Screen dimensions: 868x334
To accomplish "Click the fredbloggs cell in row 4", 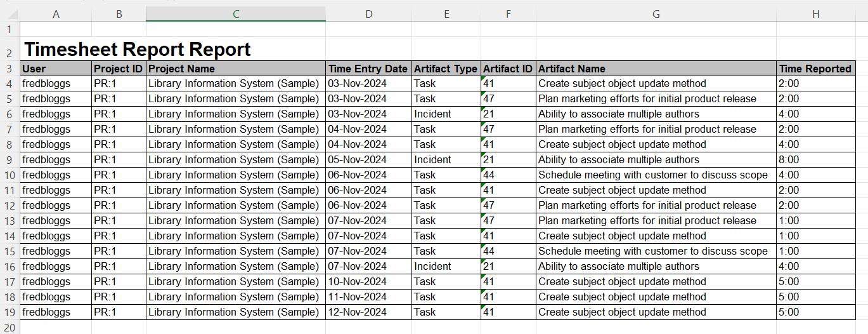I will click(x=46, y=84).
